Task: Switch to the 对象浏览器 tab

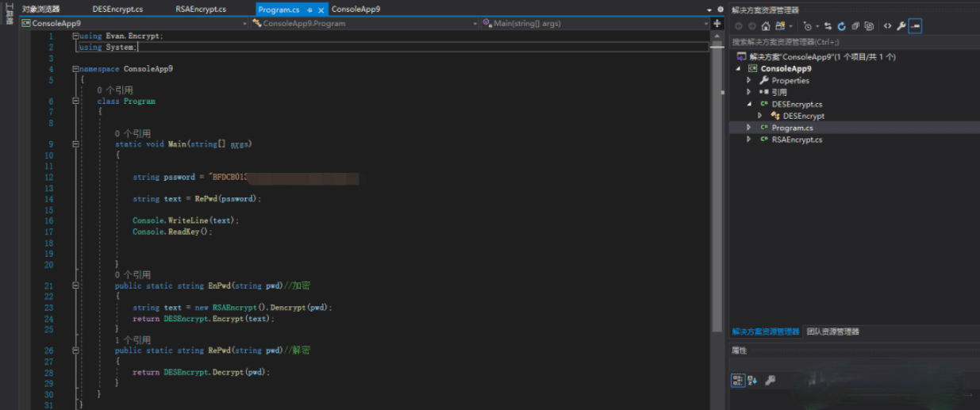Action: (x=41, y=10)
